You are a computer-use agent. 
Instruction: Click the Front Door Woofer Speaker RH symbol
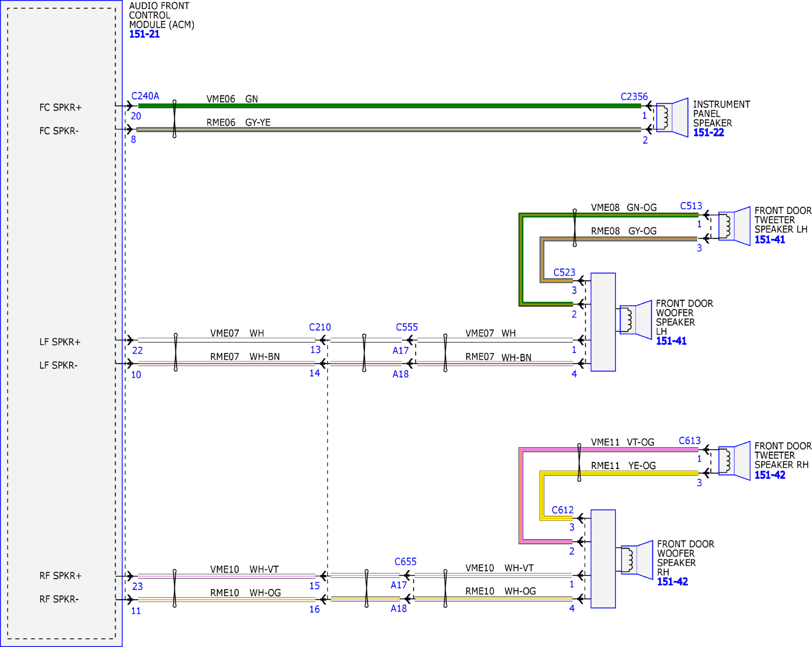(637, 560)
